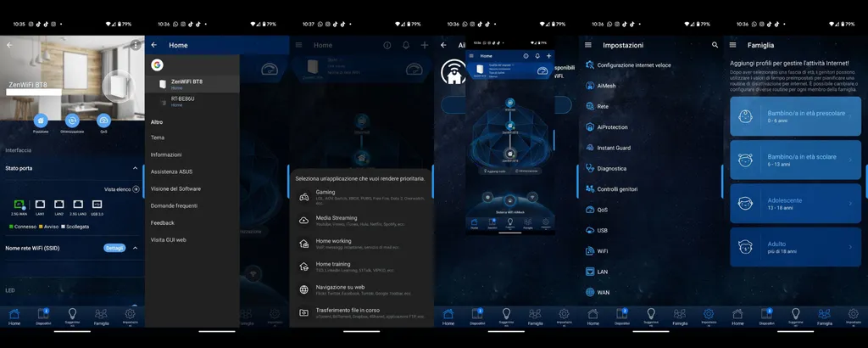Choose Trasferimento file in corso as priority
This screenshot has width=868, height=348.
coord(361,312)
